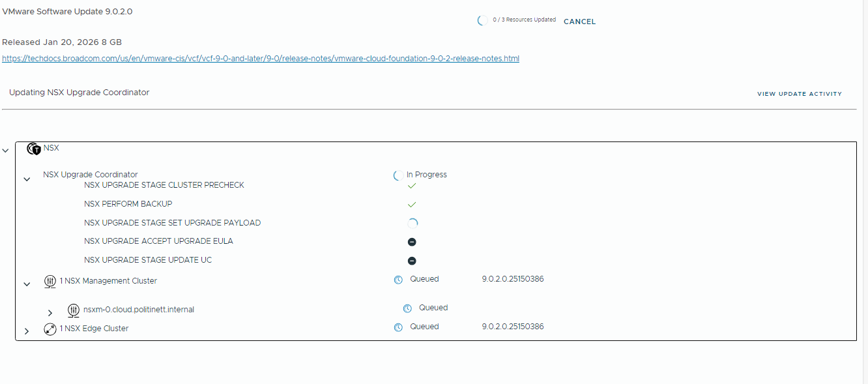The image size is (868, 384).
Task: Click the NSX label link
Action: pos(51,148)
